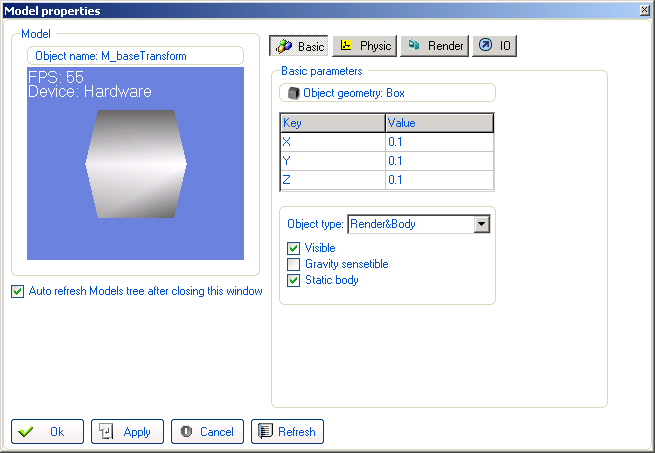Click the Refresh button icon
655x453 pixels.
pyautogui.click(x=265, y=431)
